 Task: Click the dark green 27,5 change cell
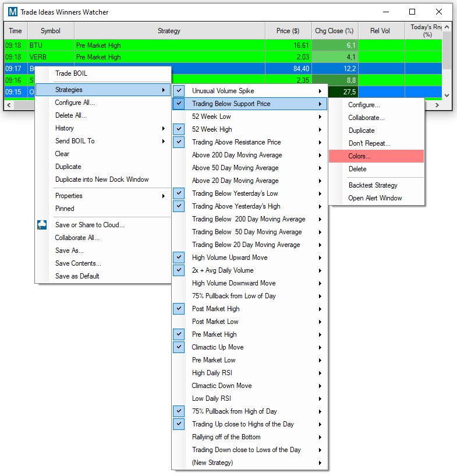(335, 92)
